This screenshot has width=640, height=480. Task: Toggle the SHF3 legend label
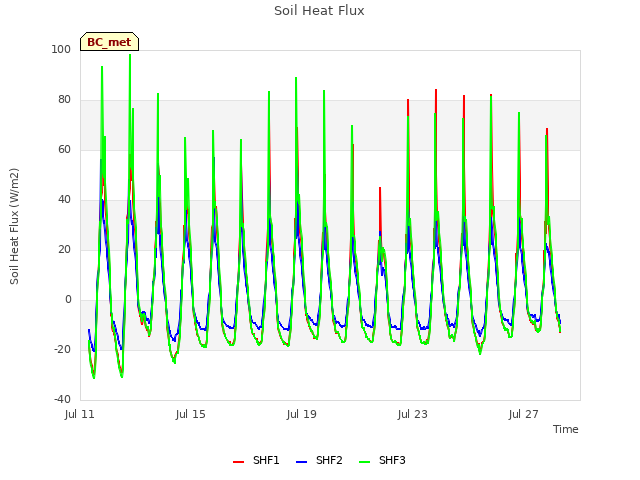point(392,460)
